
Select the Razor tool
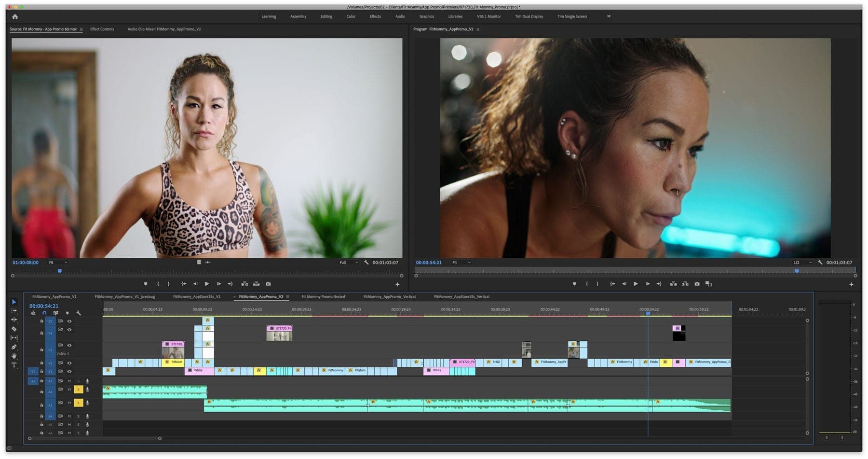[14, 329]
